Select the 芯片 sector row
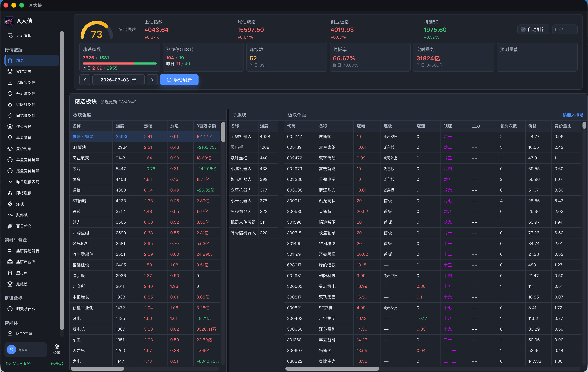 [145, 169]
